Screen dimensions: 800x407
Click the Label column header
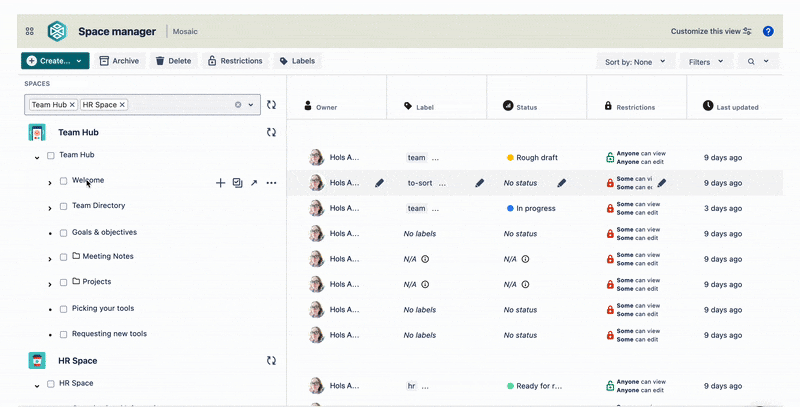tap(419, 107)
